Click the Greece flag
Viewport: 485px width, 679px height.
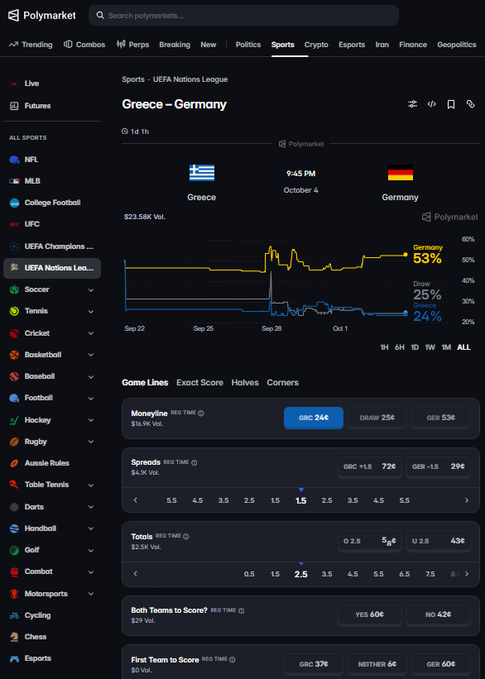[202, 172]
